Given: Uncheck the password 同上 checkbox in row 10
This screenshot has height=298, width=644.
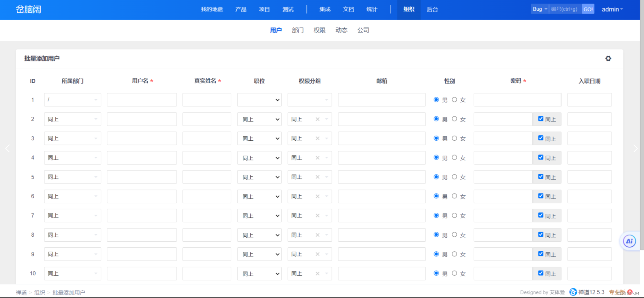Looking at the screenshot, I should [x=541, y=273].
